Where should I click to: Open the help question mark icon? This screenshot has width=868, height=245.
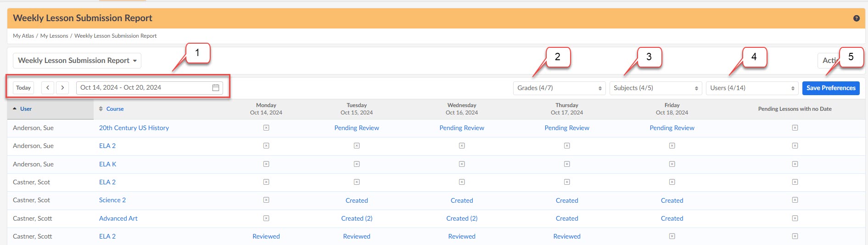click(856, 18)
